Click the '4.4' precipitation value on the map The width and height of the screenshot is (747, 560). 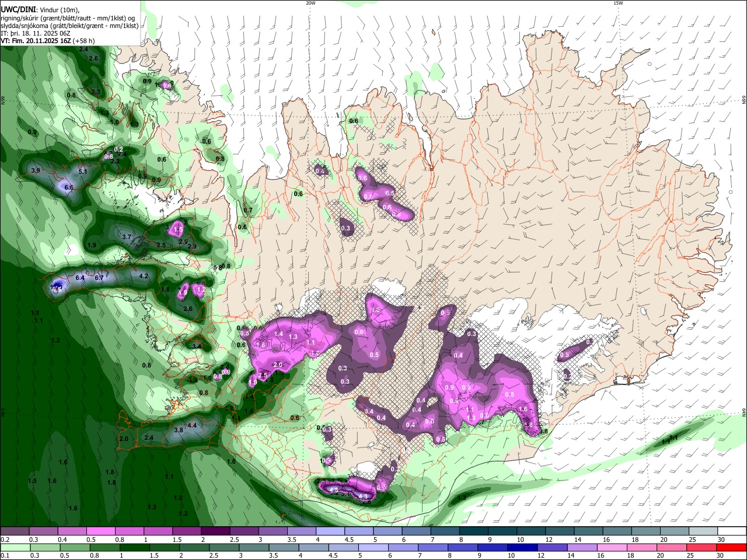191,425
